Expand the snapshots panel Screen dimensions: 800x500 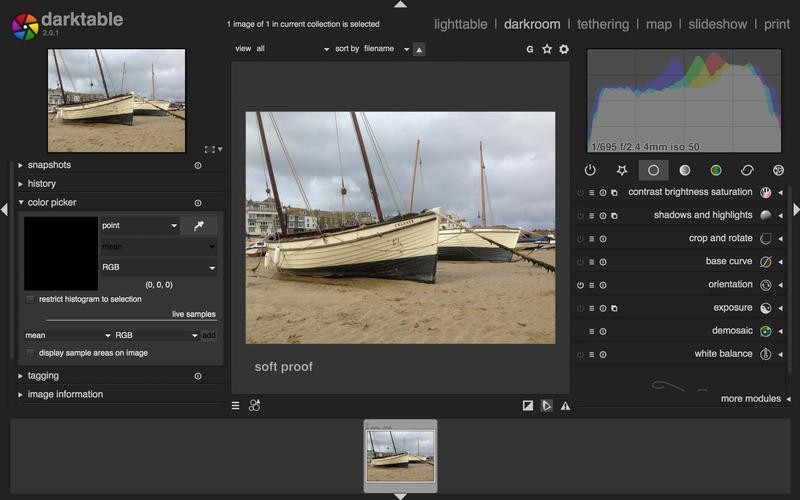pos(49,165)
